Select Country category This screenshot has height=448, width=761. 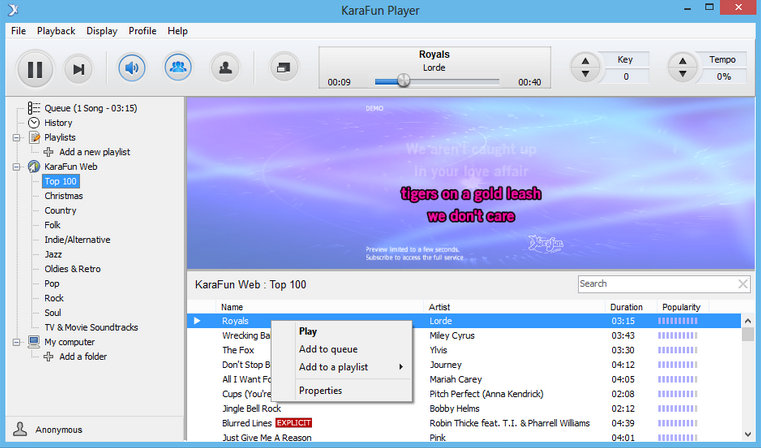(x=60, y=211)
